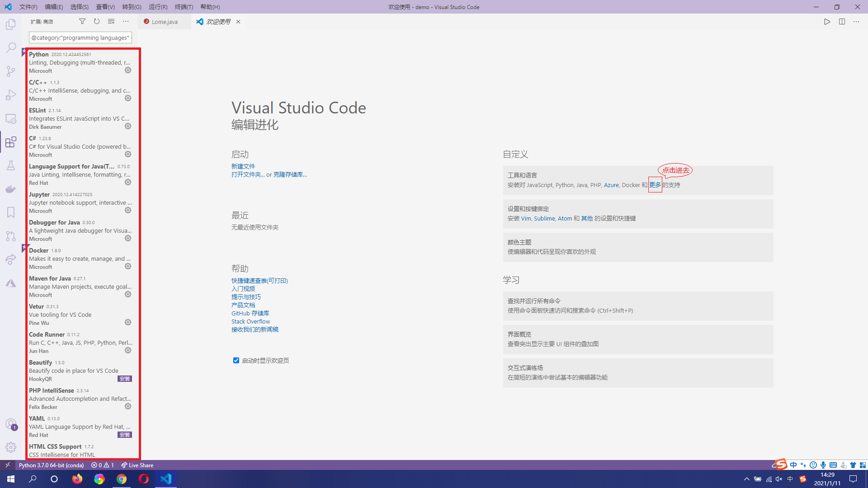
Task: Open the Explorer view icon
Action: pyautogui.click(x=11, y=24)
